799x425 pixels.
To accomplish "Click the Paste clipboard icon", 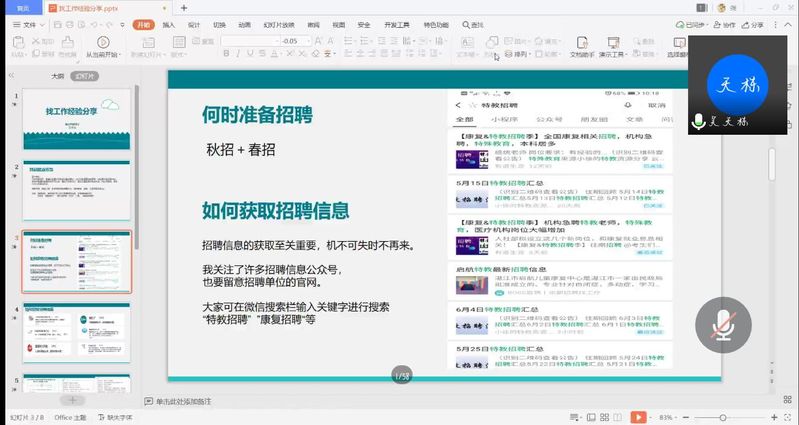I will (17, 43).
